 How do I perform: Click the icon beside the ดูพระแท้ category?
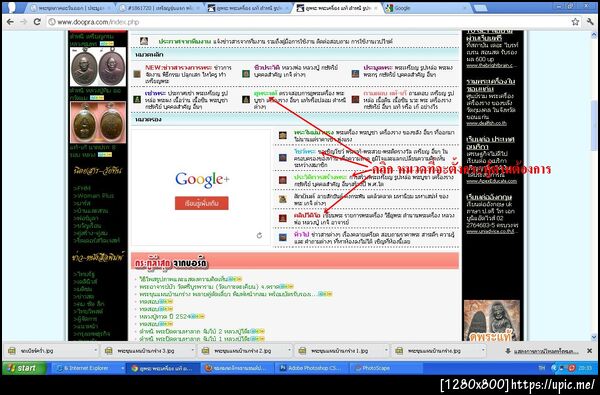click(x=246, y=100)
